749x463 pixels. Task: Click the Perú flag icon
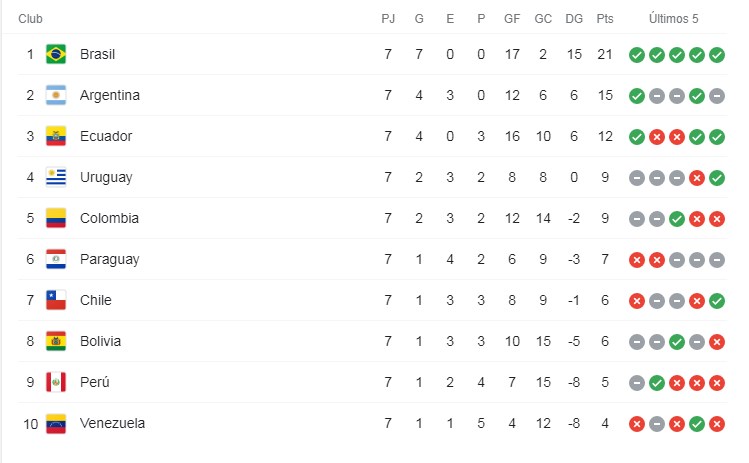coord(56,382)
